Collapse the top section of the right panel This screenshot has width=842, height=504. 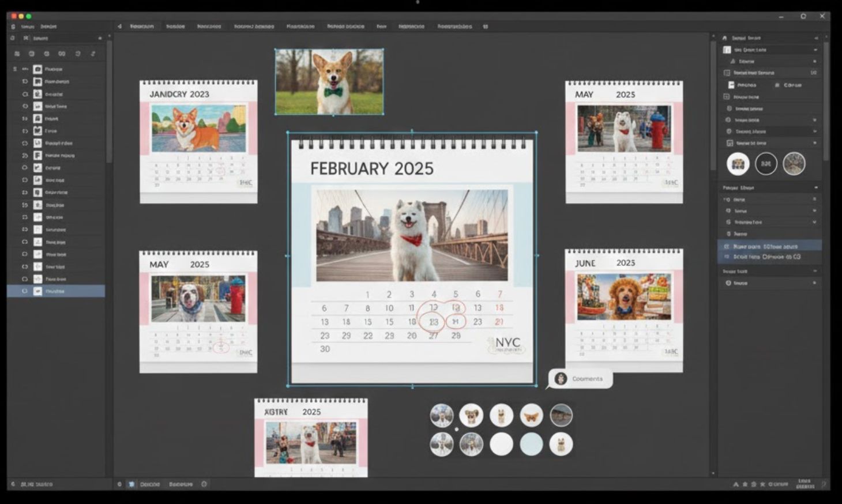pos(815,37)
